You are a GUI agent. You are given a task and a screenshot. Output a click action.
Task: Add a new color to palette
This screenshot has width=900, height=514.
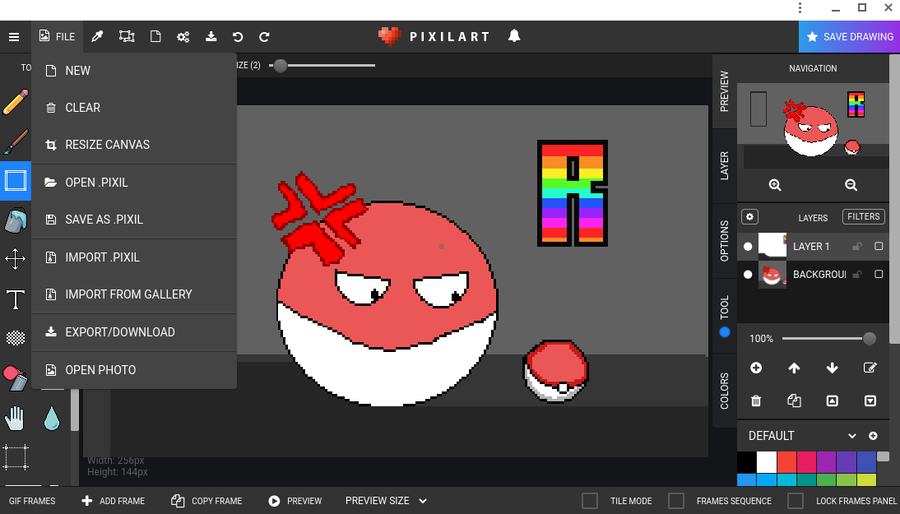point(873,436)
